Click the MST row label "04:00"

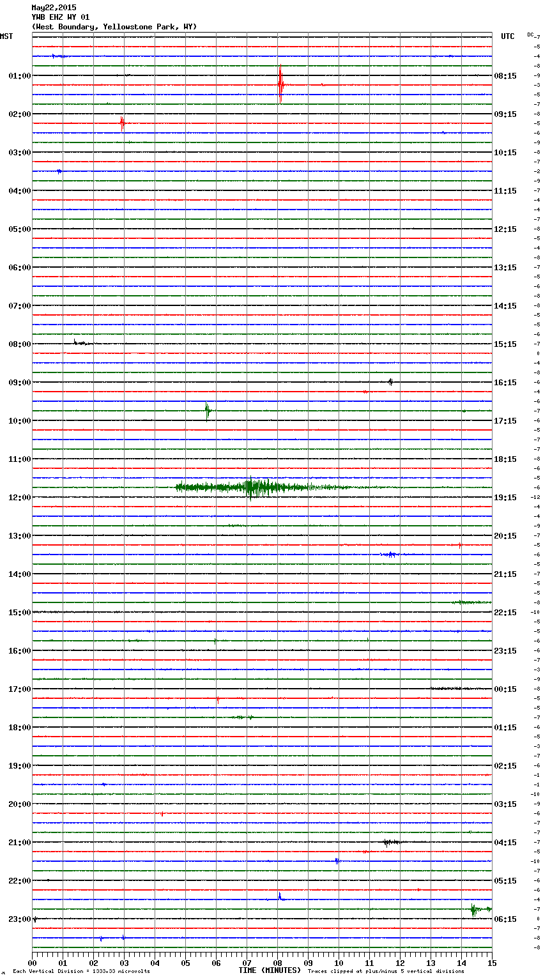[20, 191]
